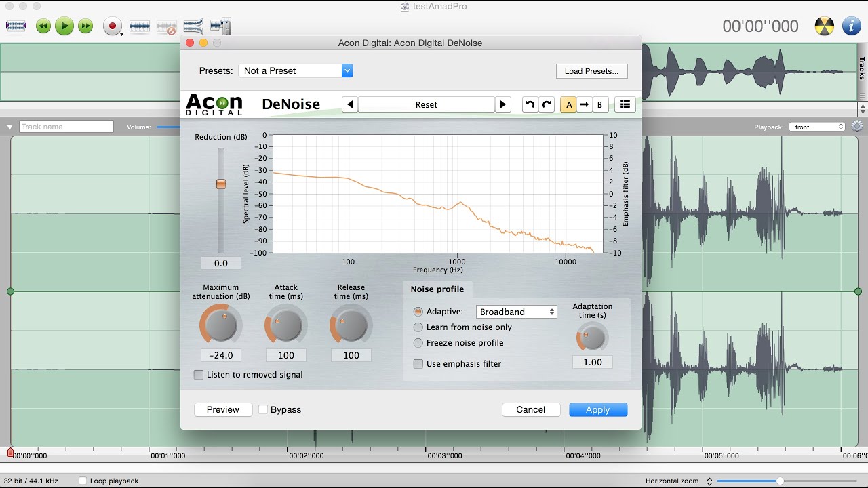Select the B settings slot
868x488 pixels.
[x=599, y=104]
